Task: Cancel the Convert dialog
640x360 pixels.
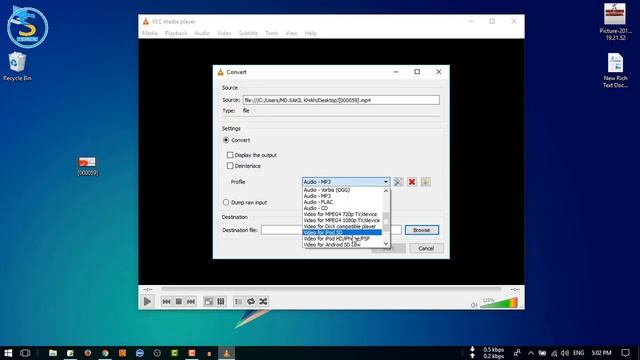Action: [x=426, y=249]
